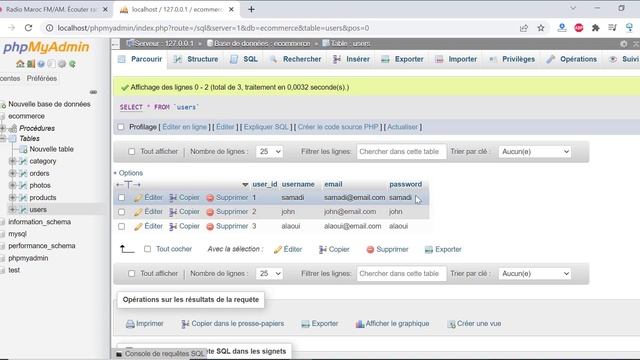Click the ABP extension icon

coord(579,28)
